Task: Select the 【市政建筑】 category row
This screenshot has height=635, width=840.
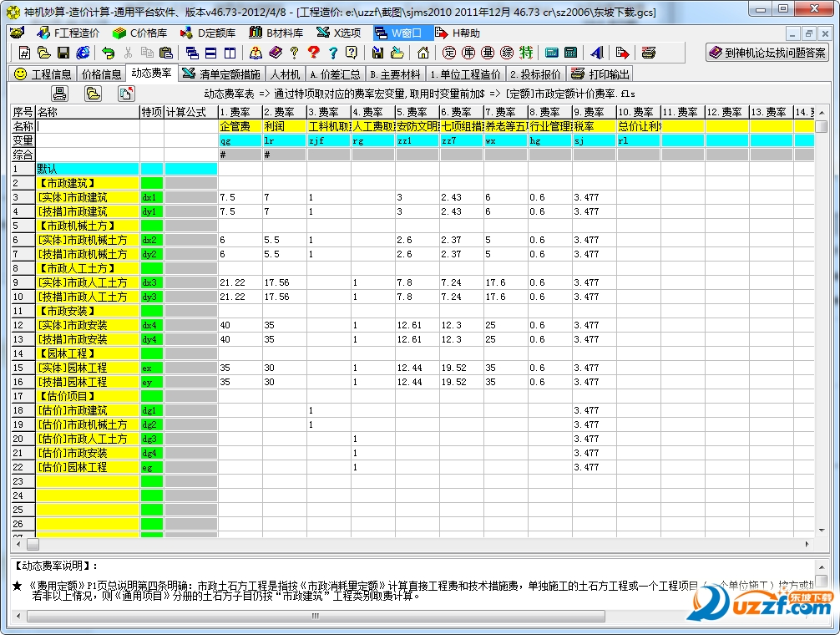Action: (x=88, y=183)
